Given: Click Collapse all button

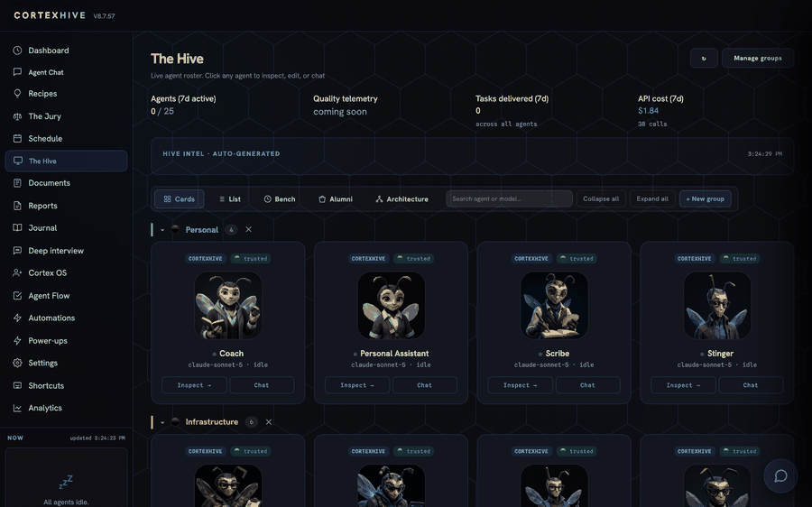Looking at the screenshot, I should [601, 198].
